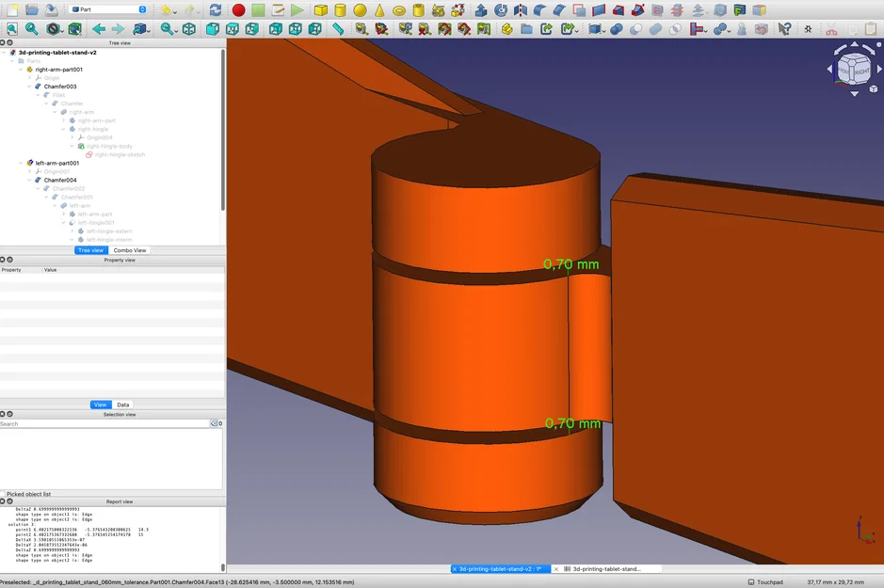
Task: Expand the right-arm-part tree item
Action: 63,120
